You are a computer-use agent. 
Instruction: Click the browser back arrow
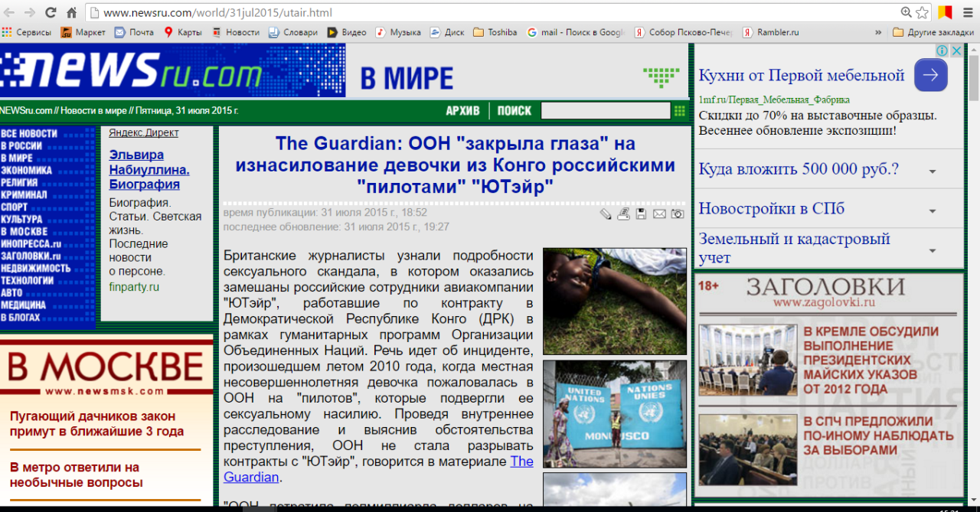[10, 12]
